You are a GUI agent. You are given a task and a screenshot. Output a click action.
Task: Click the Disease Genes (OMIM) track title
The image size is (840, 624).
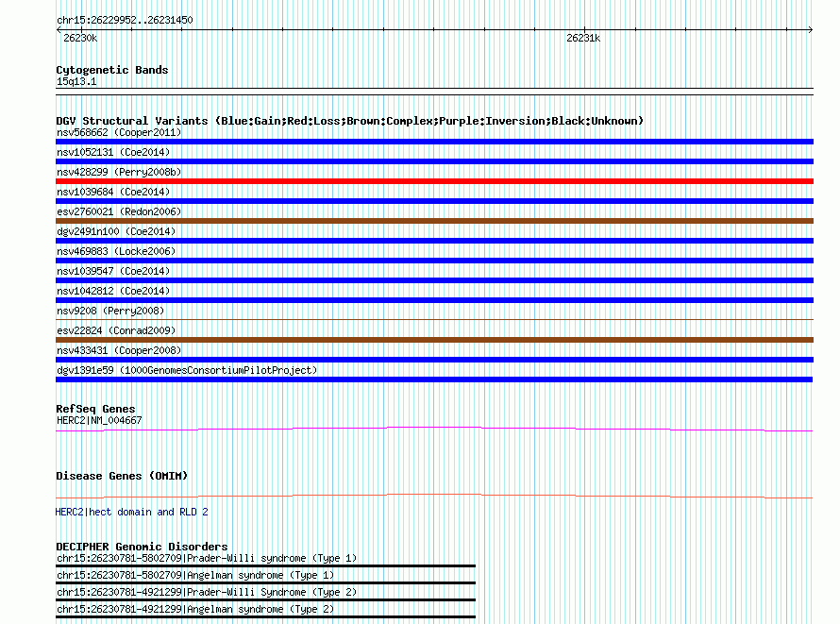(122, 476)
